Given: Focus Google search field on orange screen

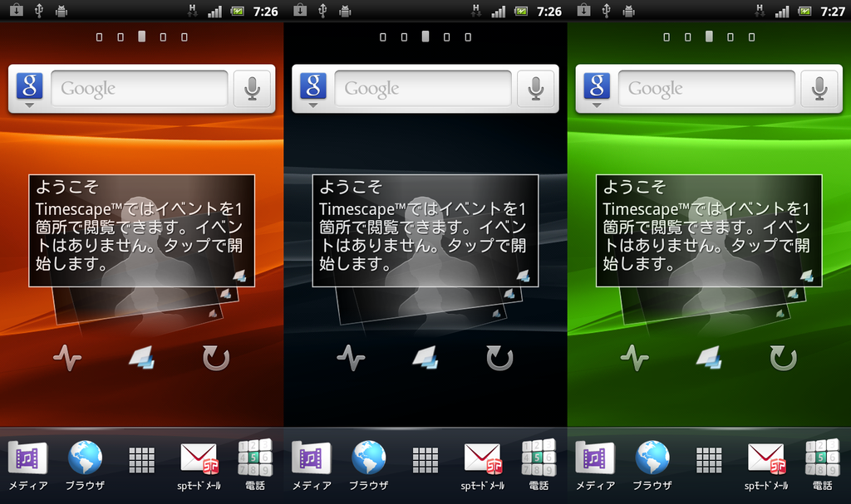Looking at the screenshot, I should pos(140,89).
